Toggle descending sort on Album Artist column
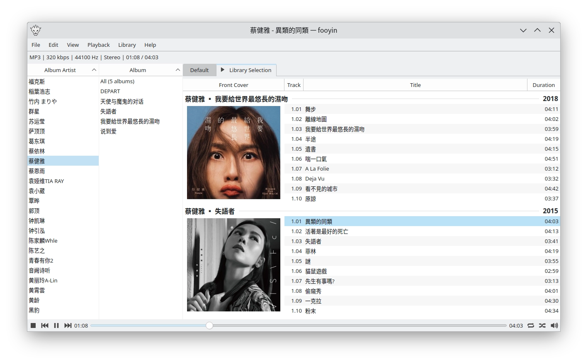The image size is (588, 364). tap(94, 70)
